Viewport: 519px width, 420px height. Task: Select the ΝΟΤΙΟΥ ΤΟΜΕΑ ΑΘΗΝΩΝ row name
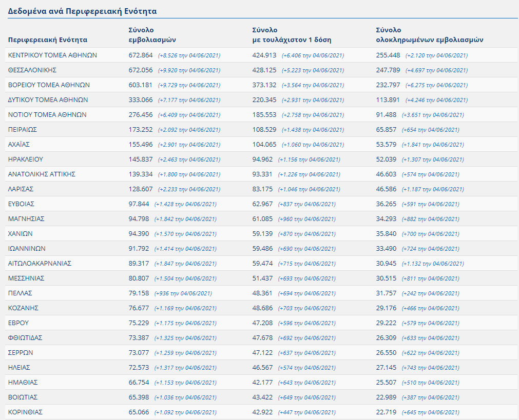(47, 115)
